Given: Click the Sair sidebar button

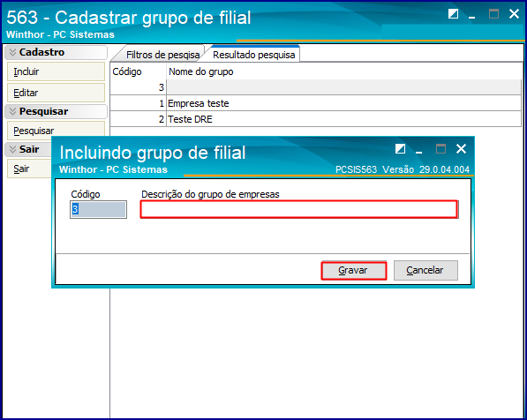Looking at the screenshot, I should [29, 169].
